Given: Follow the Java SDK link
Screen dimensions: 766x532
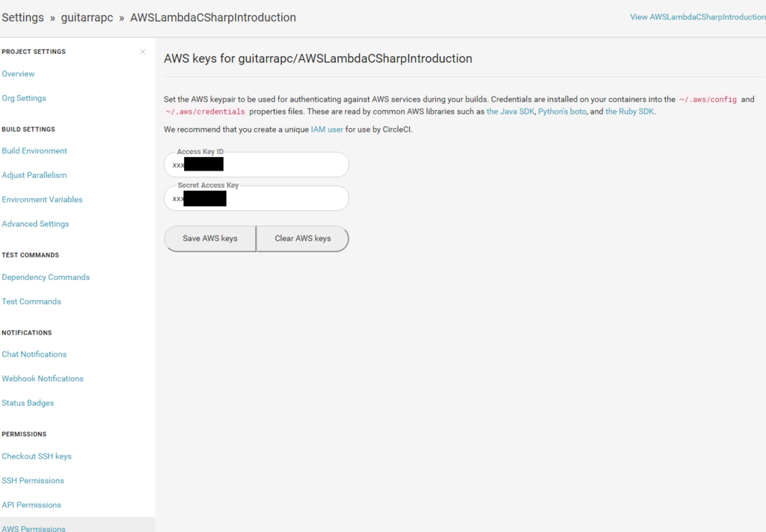Looking at the screenshot, I should click(x=510, y=111).
